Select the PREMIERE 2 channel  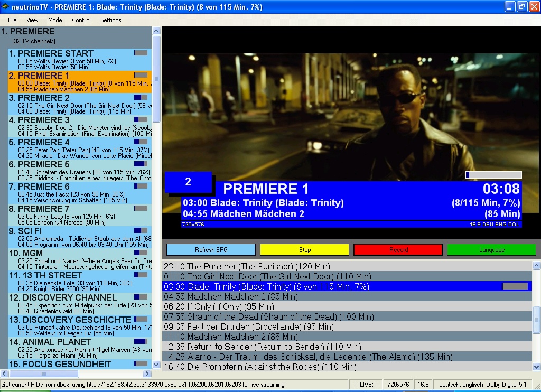click(x=80, y=104)
